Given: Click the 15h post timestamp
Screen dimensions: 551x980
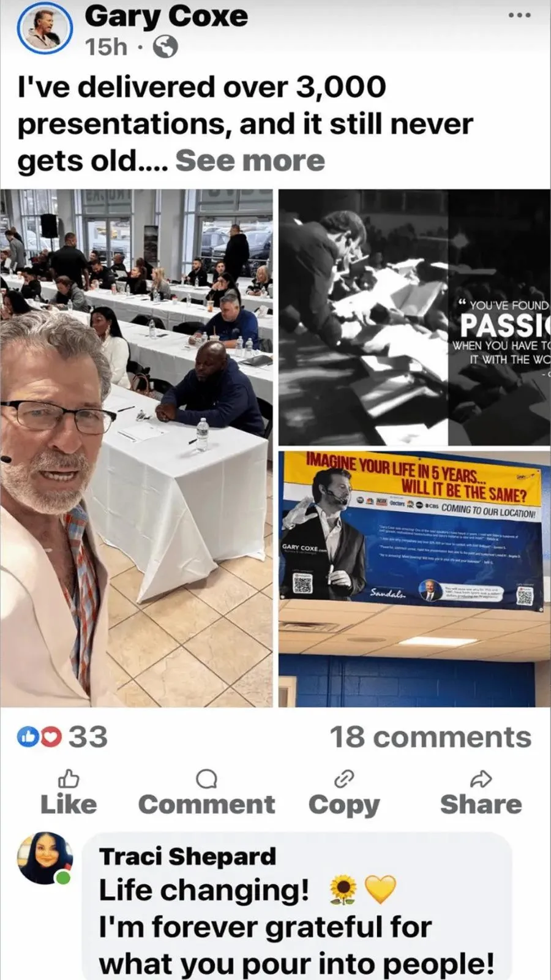Looking at the screenshot, I should tap(106, 47).
